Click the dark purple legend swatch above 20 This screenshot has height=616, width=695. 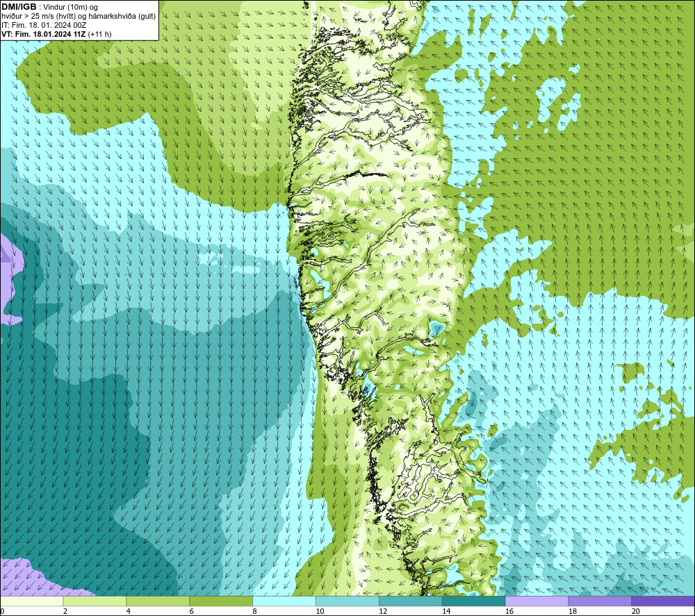click(x=662, y=601)
